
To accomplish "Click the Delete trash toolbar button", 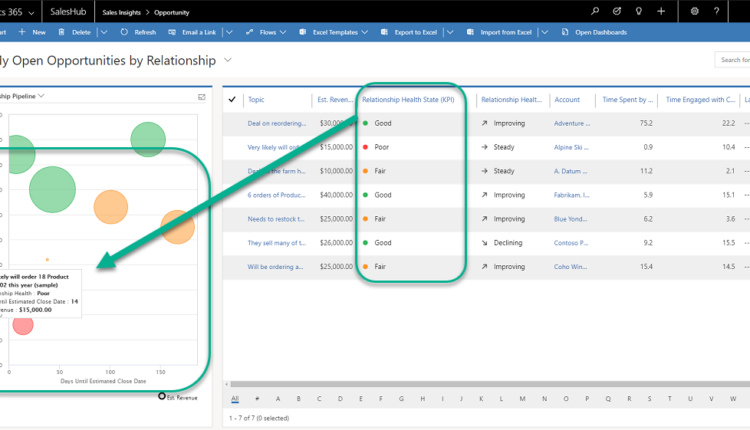I will [75, 32].
